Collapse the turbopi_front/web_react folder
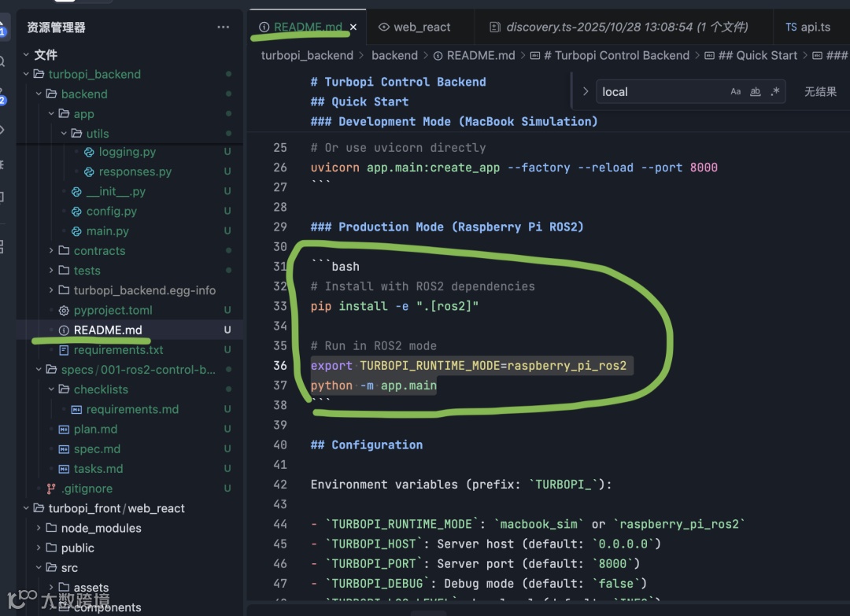Viewport: 850px width, 616px height. (x=26, y=508)
